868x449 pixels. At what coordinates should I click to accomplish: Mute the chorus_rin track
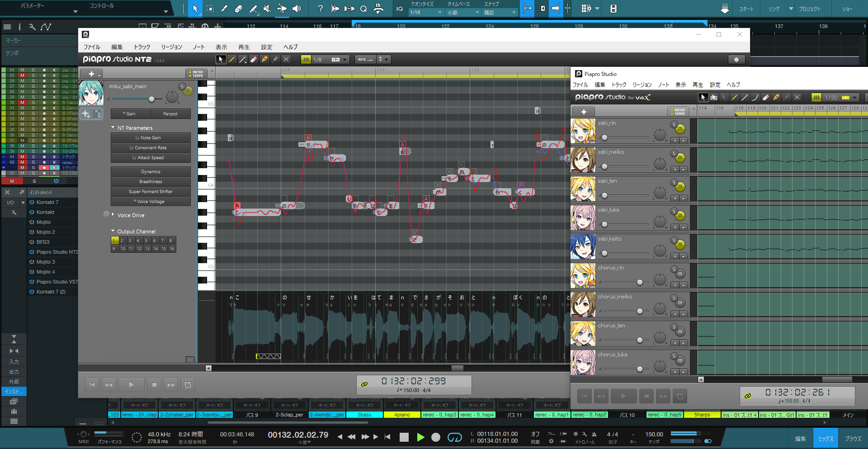680,274
